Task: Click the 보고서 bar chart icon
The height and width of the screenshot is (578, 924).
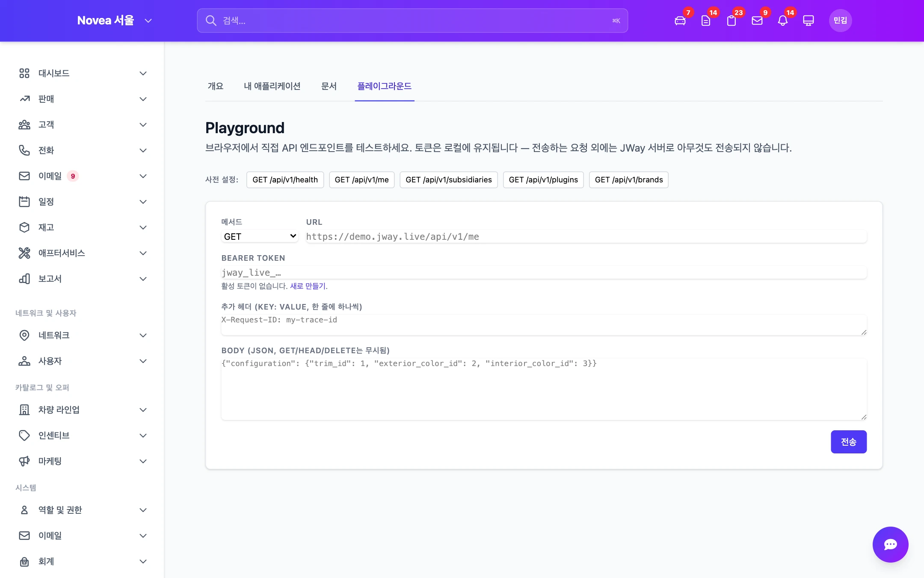Action: pyautogui.click(x=24, y=279)
